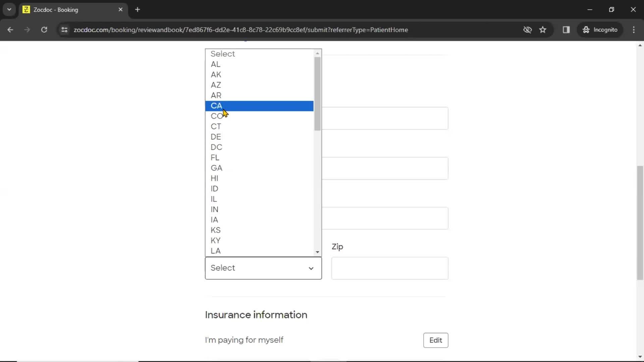Click the address bar URL
Screen dimensions: 644x362
pyautogui.click(x=241, y=30)
